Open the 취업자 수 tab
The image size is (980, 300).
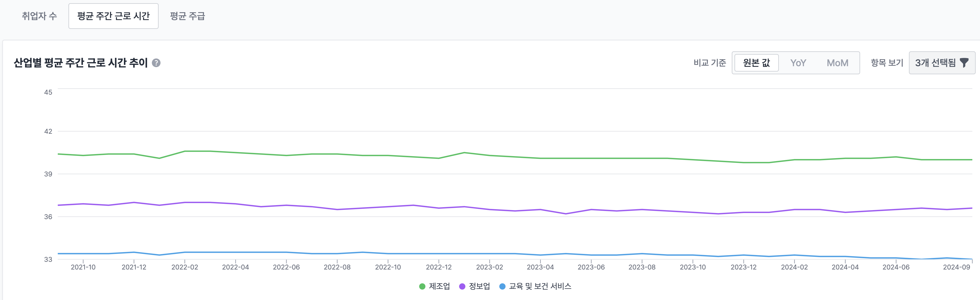39,16
